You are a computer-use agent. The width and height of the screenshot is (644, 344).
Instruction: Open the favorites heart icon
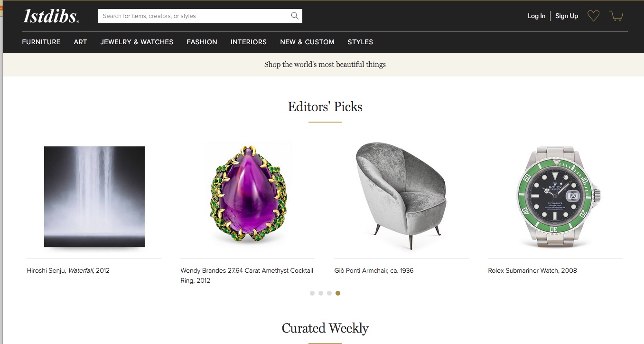593,16
